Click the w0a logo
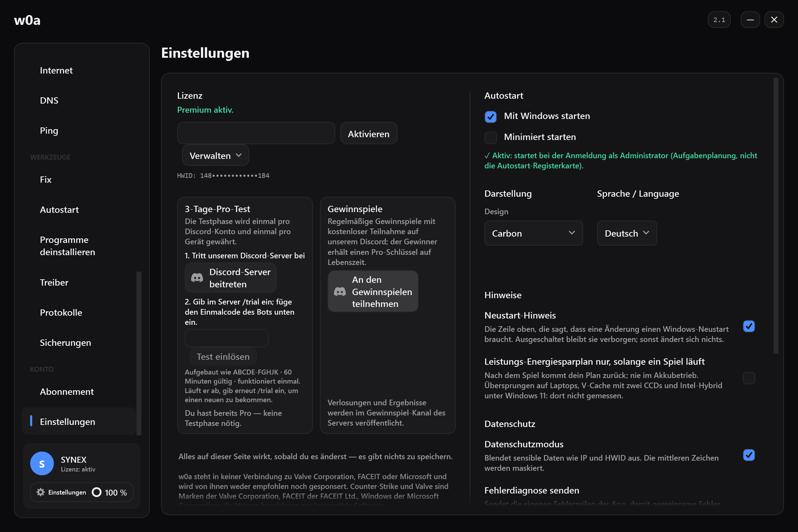Image resolution: width=798 pixels, height=532 pixels. tap(27, 20)
